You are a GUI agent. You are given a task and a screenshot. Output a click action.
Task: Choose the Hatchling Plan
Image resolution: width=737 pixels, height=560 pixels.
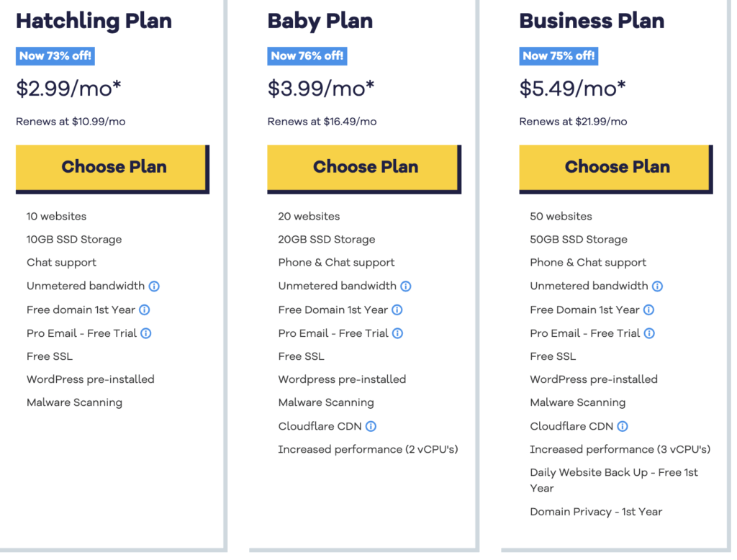pos(113,166)
